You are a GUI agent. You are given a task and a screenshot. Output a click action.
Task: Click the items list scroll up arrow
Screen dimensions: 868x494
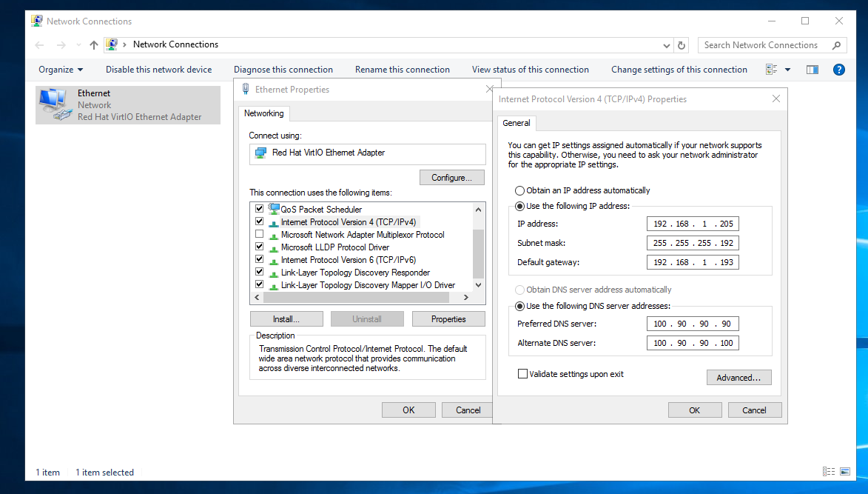pos(478,210)
